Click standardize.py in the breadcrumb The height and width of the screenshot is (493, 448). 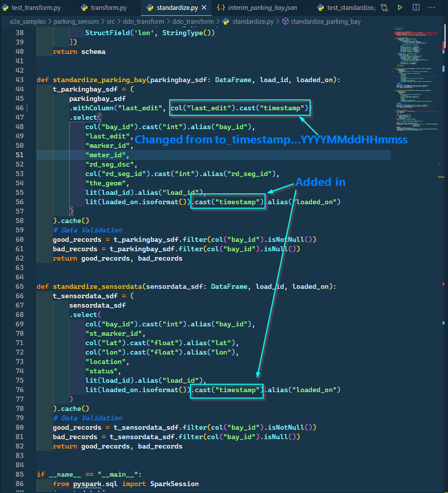[x=253, y=21]
